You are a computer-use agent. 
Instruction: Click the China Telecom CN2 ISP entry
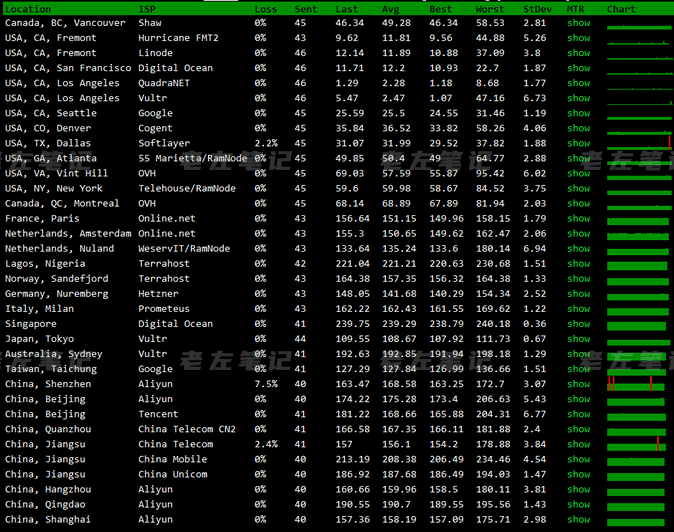(187, 430)
